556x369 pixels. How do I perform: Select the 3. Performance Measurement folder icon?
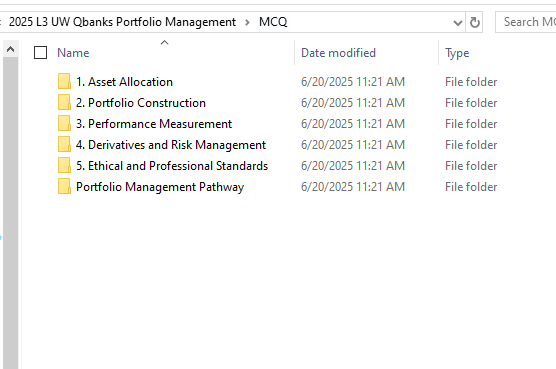64,123
